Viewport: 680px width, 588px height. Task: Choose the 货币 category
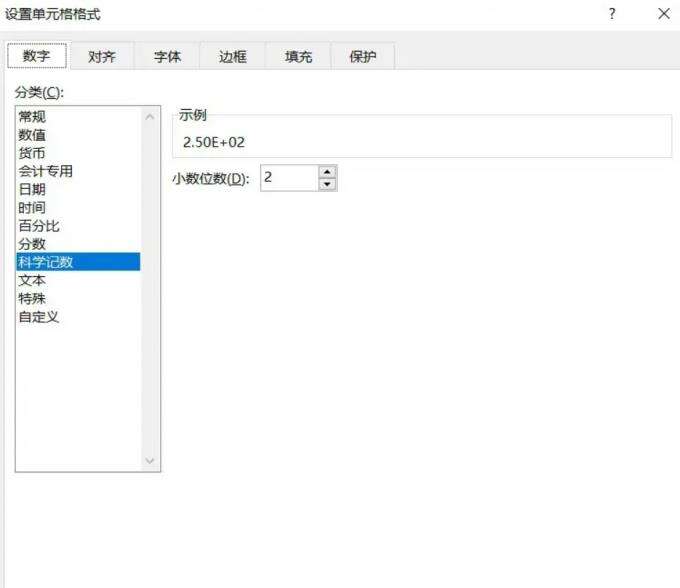coord(78,153)
